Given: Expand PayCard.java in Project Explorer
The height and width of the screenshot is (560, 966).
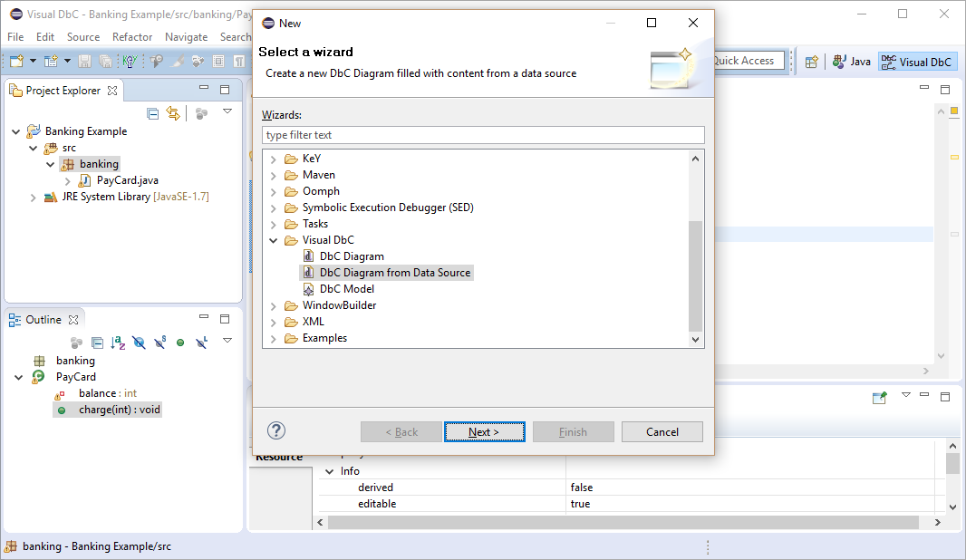Looking at the screenshot, I should tap(68, 181).
